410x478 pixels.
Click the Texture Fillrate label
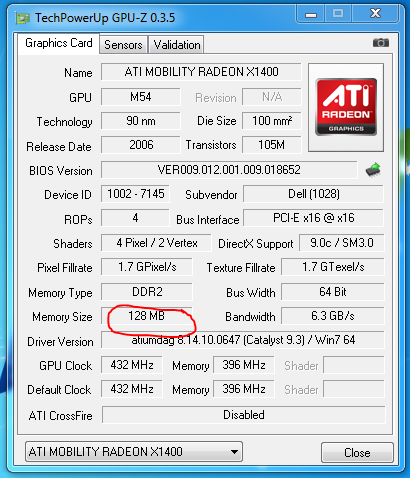[x=241, y=268]
